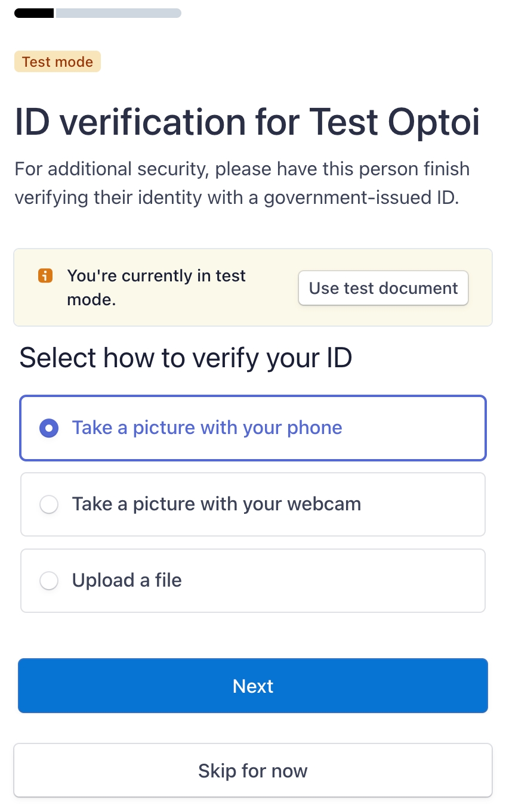Click the "You're currently in test mode." text

click(x=156, y=287)
